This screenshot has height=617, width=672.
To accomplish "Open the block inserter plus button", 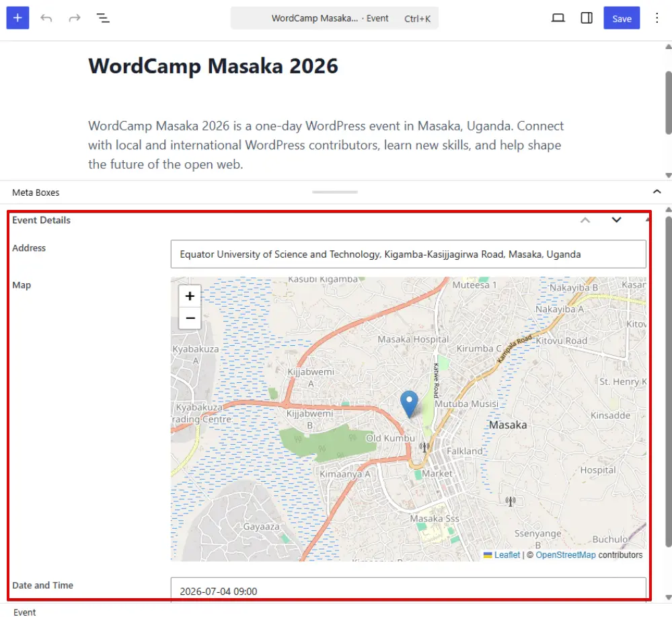I will coord(17,18).
